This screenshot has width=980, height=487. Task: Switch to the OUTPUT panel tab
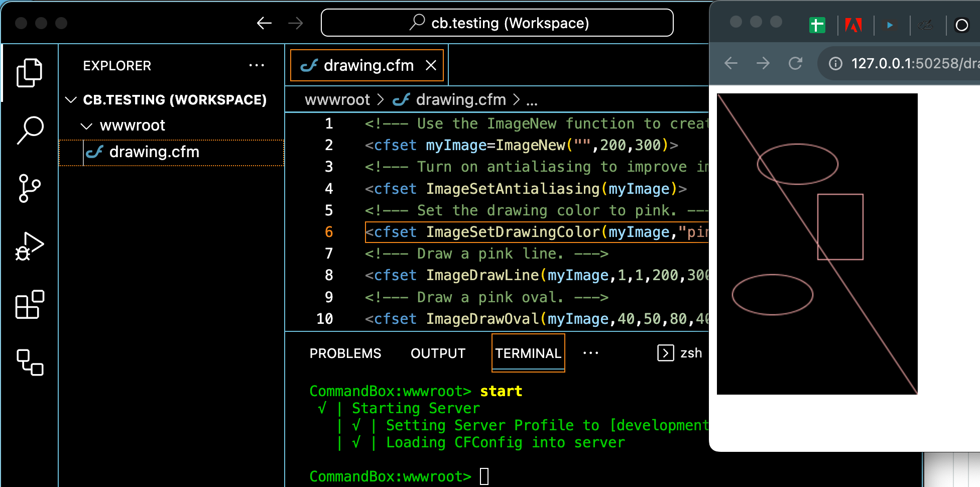438,353
